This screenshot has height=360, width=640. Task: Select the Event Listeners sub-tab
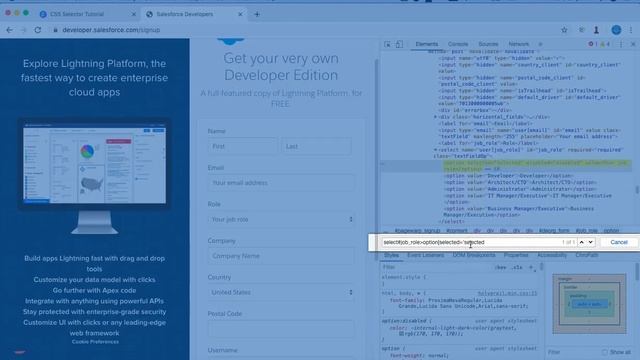[425, 255]
